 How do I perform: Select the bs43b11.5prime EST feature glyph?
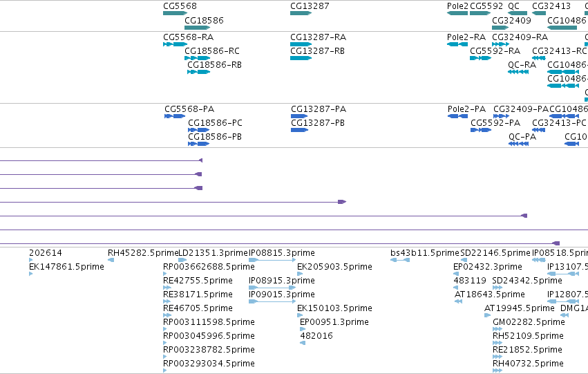[x=400, y=260]
